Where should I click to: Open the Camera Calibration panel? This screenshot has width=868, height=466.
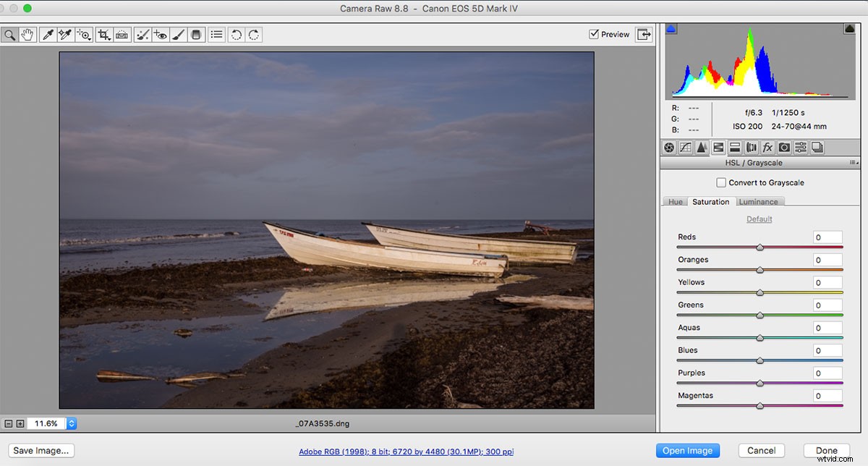click(784, 147)
